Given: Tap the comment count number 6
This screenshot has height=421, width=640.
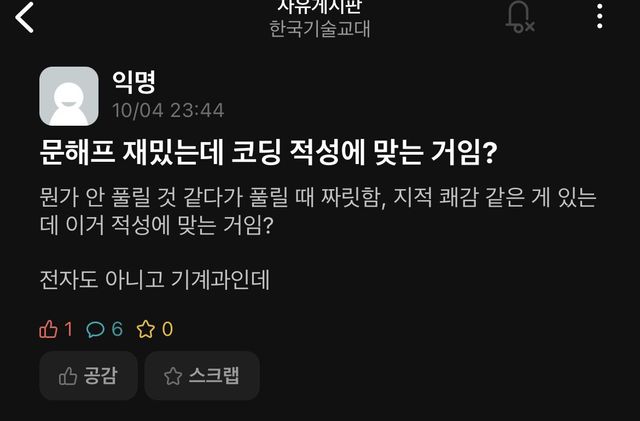Looking at the screenshot, I should click(x=117, y=329).
